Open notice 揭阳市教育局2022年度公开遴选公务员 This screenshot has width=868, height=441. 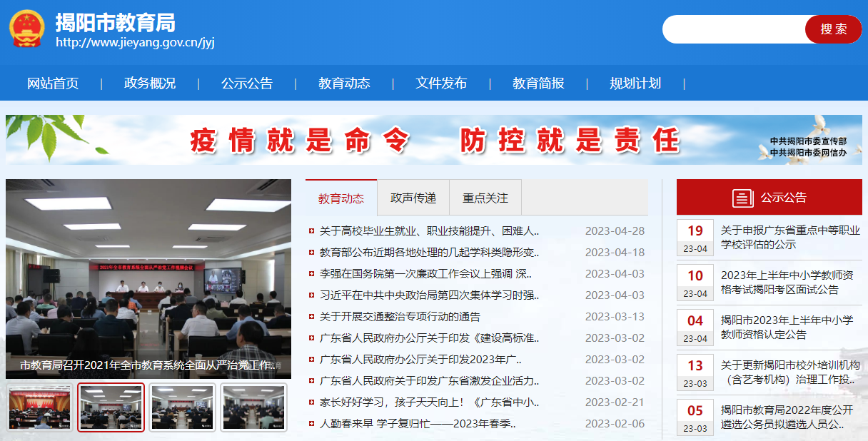[x=787, y=417]
